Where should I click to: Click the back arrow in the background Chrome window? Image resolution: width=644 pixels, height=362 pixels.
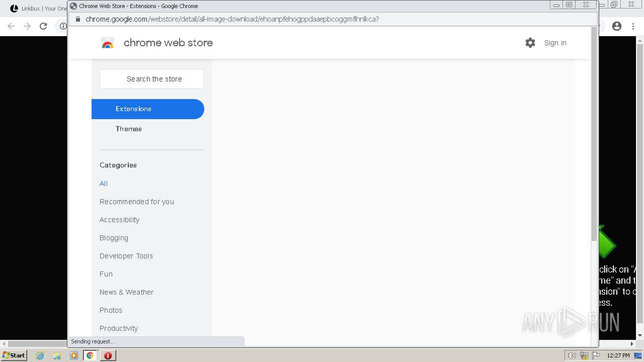[11, 26]
